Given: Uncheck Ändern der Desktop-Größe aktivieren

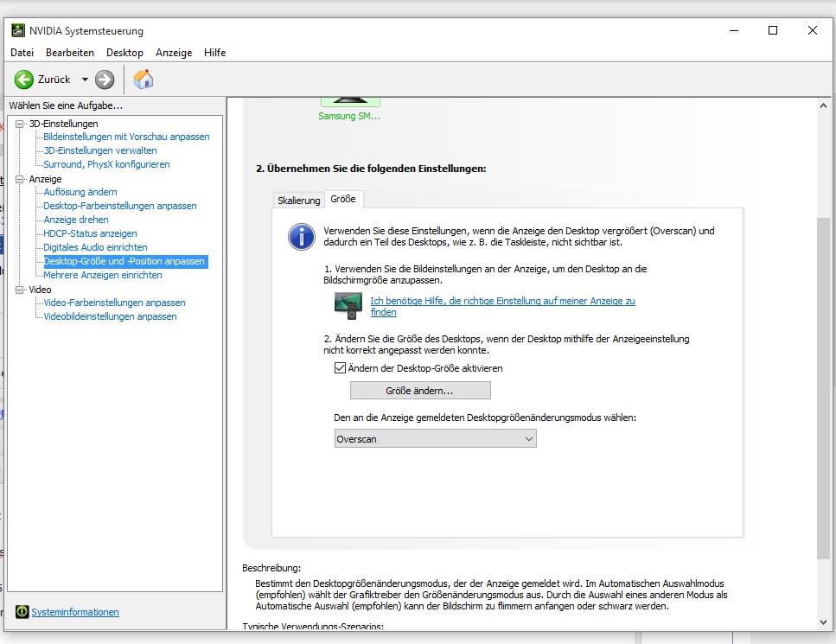Looking at the screenshot, I should 340,368.
